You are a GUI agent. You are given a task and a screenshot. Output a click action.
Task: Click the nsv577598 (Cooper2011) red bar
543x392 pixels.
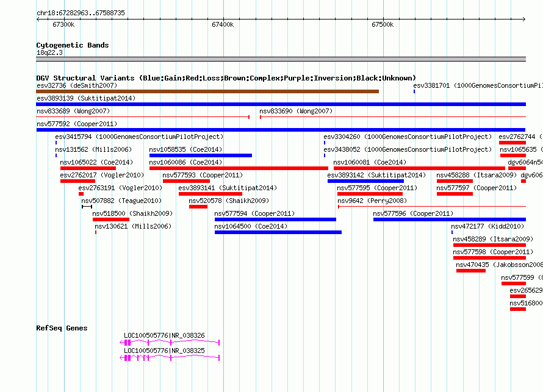point(489,258)
